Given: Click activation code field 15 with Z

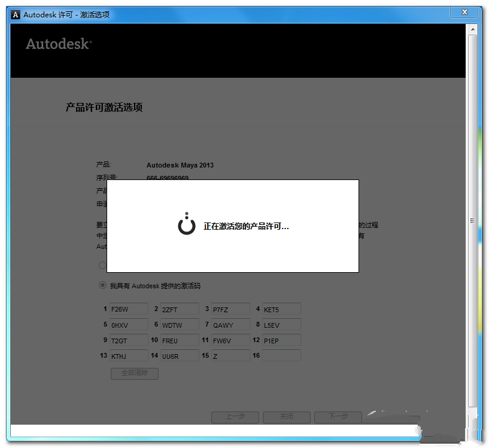Looking at the screenshot, I should click(x=230, y=355).
